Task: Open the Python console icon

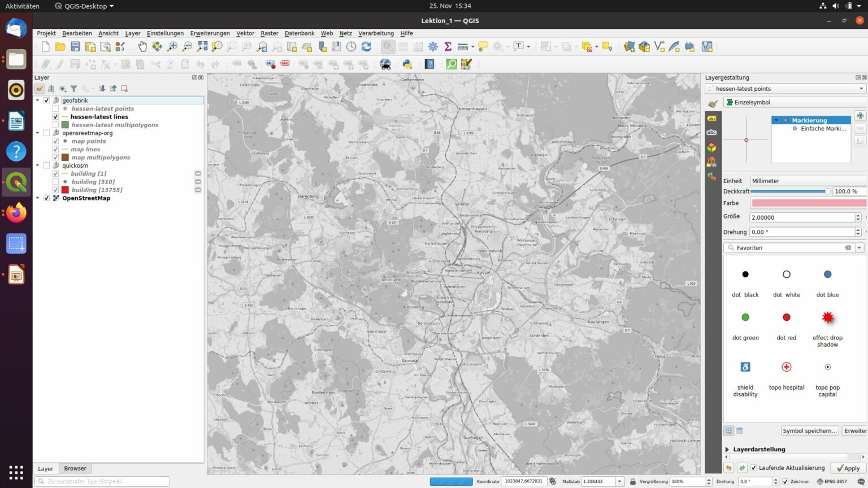Action: [x=407, y=64]
